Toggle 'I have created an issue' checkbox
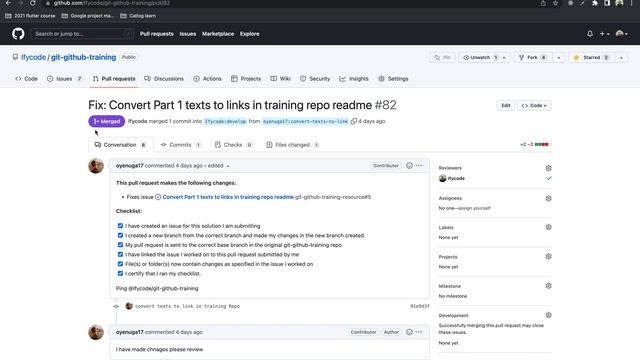 (120, 226)
